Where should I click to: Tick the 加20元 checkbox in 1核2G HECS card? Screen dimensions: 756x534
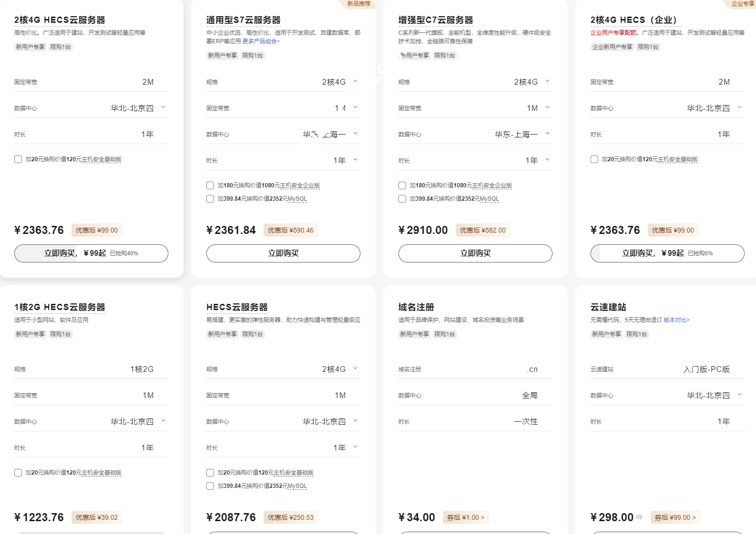point(18,473)
